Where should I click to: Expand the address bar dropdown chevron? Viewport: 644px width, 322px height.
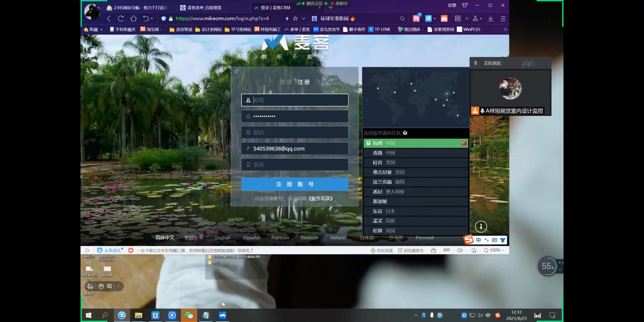[304, 18]
